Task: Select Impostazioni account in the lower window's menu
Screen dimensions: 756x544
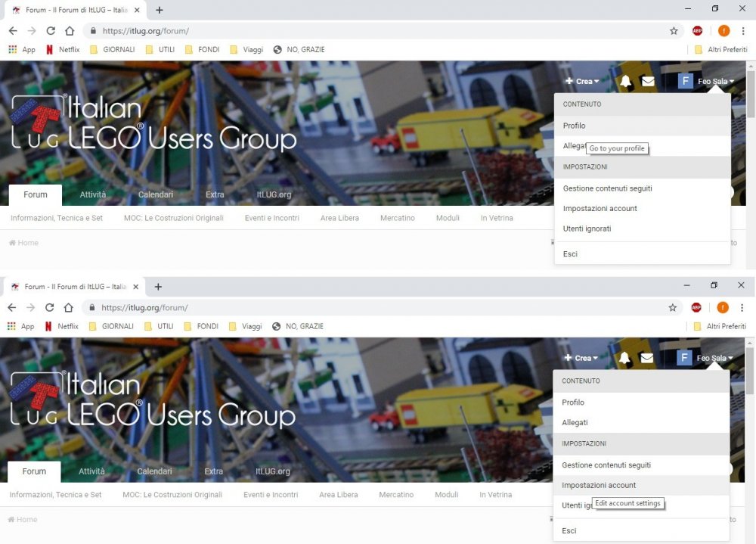Action: click(x=641, y=485)
